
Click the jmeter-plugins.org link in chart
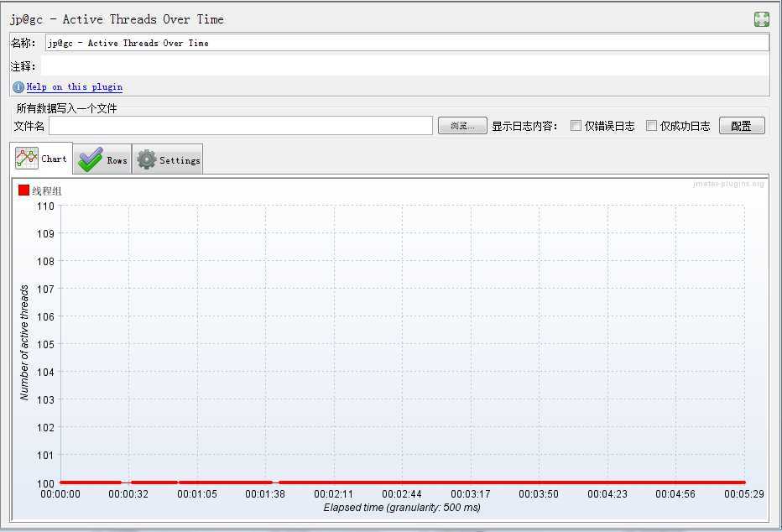point(728,184)
